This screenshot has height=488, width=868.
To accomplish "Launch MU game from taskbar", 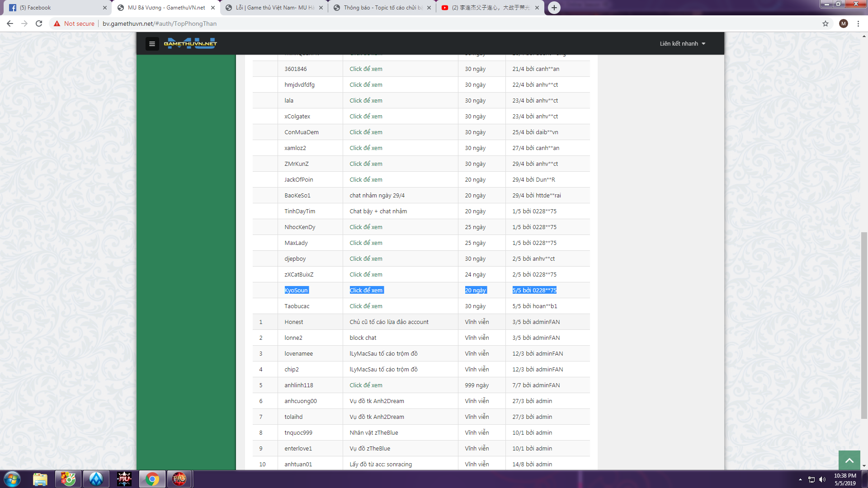I will point(124,479).
